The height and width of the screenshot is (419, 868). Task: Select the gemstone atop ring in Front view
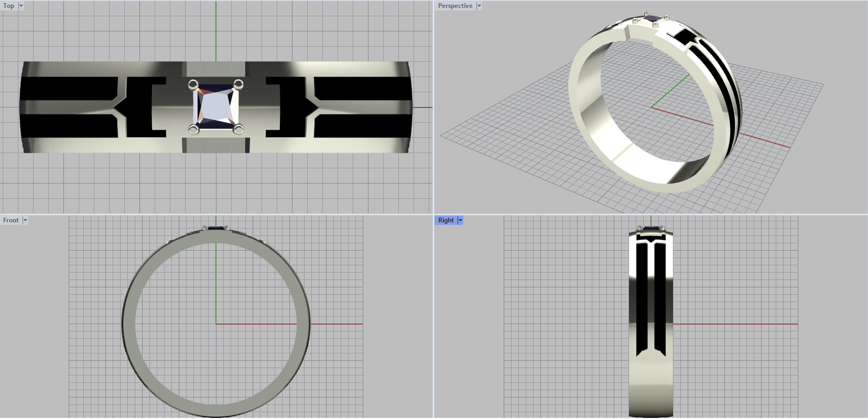coord(216,228)
